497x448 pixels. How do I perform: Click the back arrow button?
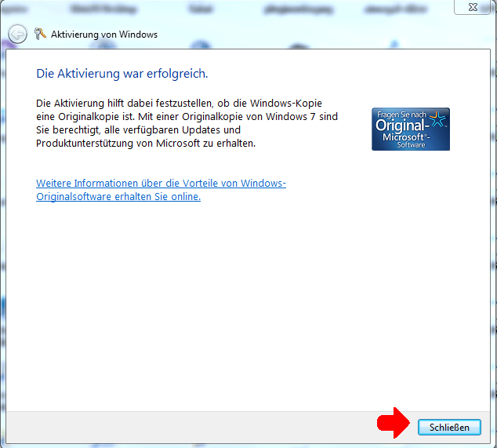click(17, 35)
